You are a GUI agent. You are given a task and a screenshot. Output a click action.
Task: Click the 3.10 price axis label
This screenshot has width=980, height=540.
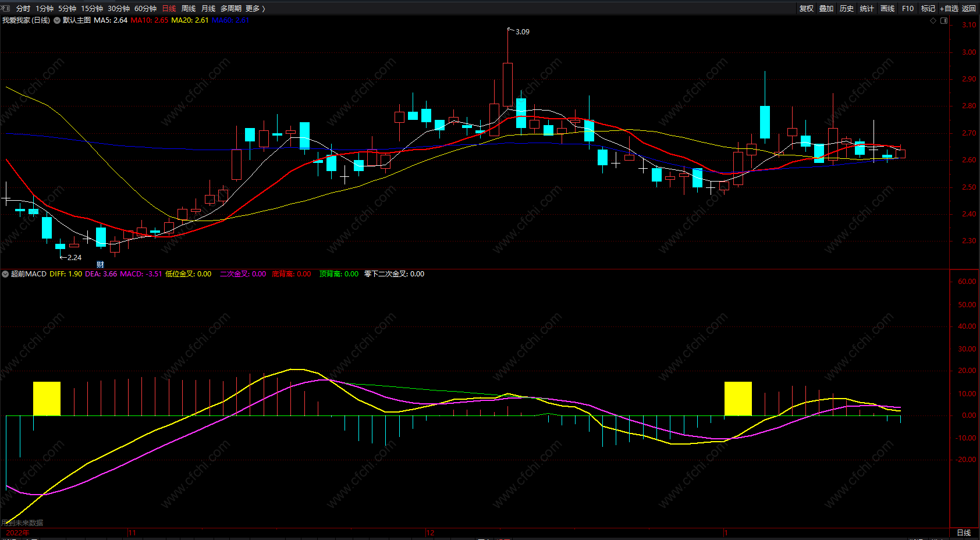pyautogui.click(x=969, y=25)
